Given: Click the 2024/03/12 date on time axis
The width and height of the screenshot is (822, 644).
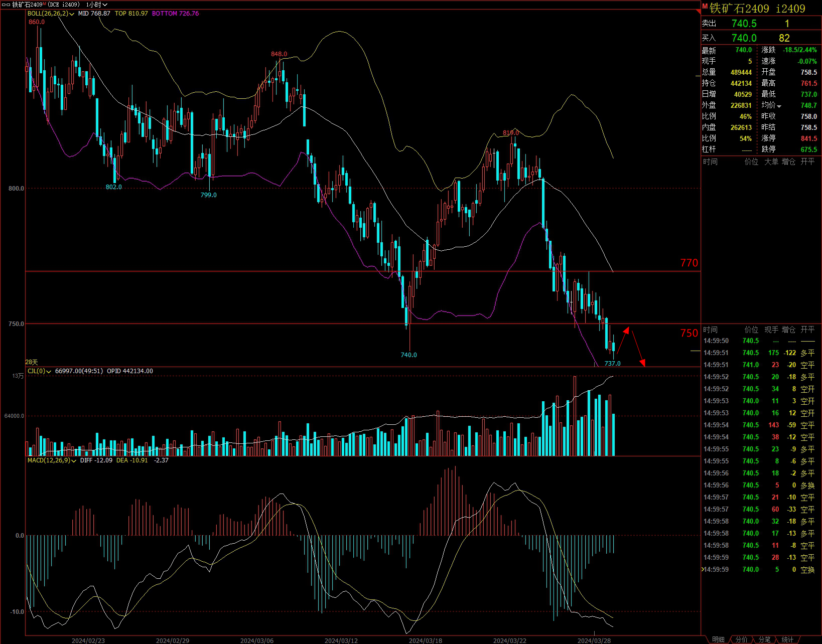Looking at the screenshot, I should click(341, 640).
